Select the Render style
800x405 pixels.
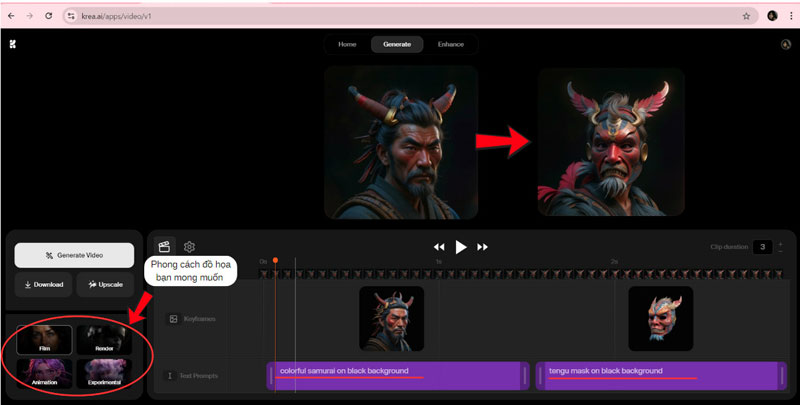coord(104,340)
